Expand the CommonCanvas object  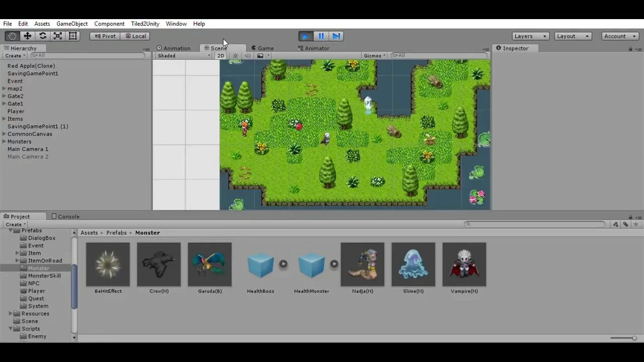(4, 134)
